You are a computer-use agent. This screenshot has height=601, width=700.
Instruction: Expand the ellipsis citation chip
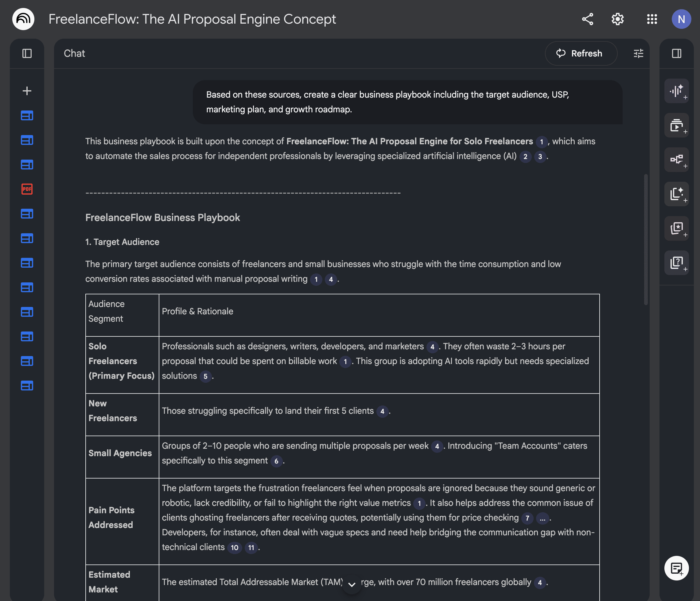pyautogui.click(x=542, y=518)
